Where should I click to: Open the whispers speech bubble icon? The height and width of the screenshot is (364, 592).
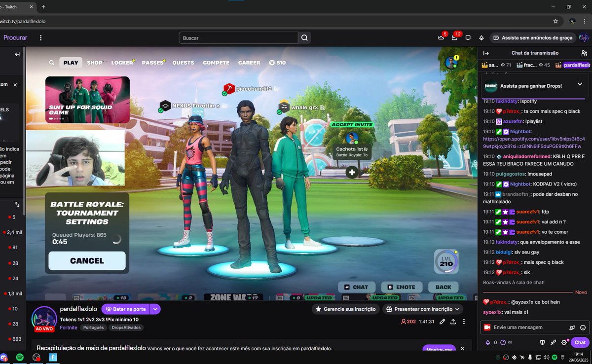(468, 38)
